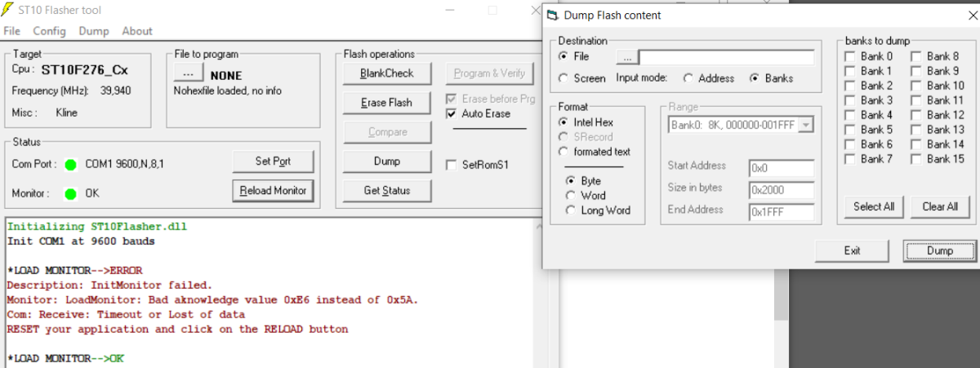Click the Erase before Prg checkbox
Image resolution: width=980 pixels, height=368 pixels.
(x=452, y=100)
